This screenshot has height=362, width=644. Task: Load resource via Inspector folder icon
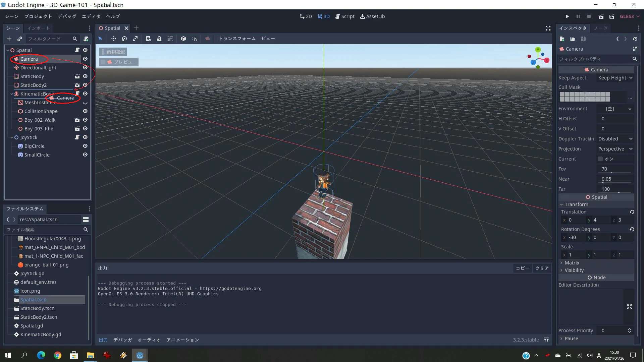click(x=573, y=39)
